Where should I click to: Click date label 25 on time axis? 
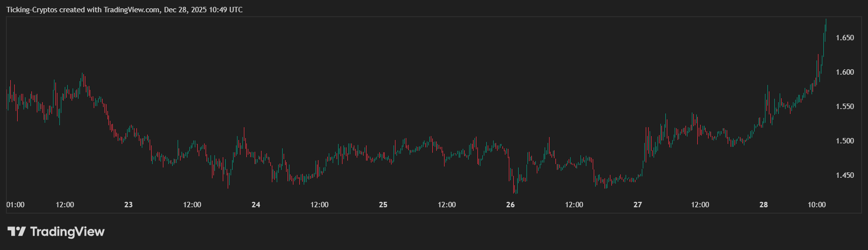click(383, 205)
